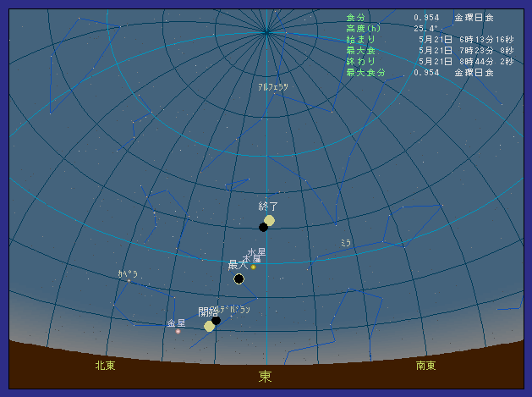This screenshot has height=397, width=532.
Task: Click the pale sun disc at 終了
Action: click(270, 220)
